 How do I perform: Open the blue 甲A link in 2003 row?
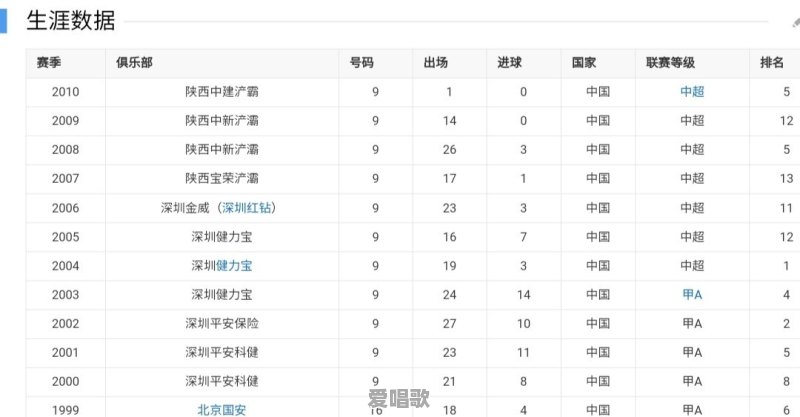point(692,295)
